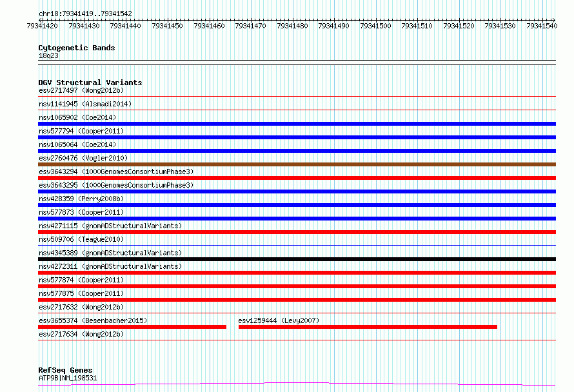Click the blue bar under nsv577873
The width and height of the screenshot is (574, 392).
tap(297, 219)
